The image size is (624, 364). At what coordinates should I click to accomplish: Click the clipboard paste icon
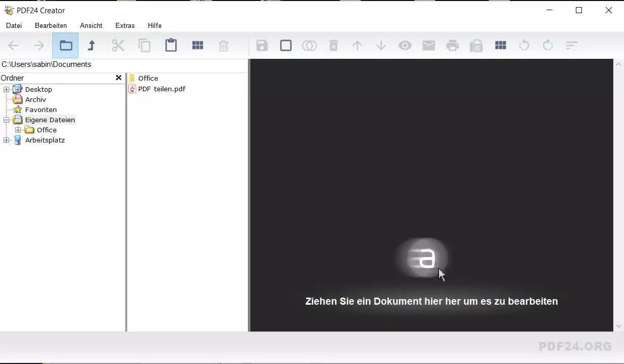171,46
